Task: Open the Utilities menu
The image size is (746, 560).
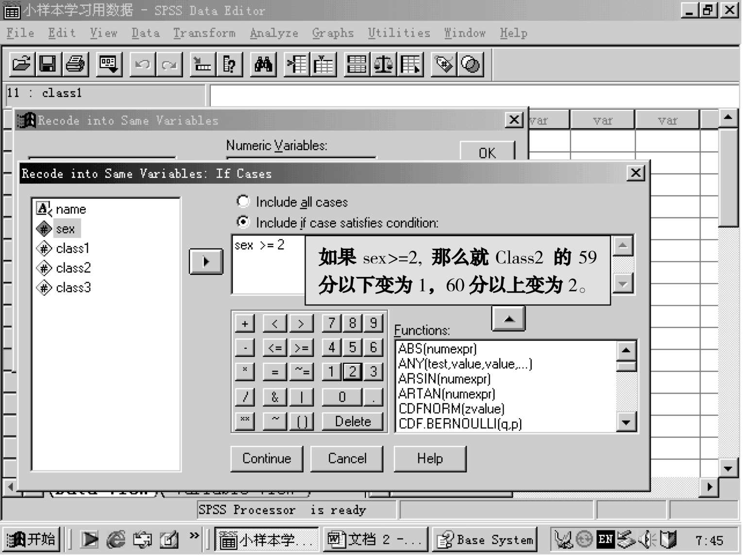Action: 399,33
